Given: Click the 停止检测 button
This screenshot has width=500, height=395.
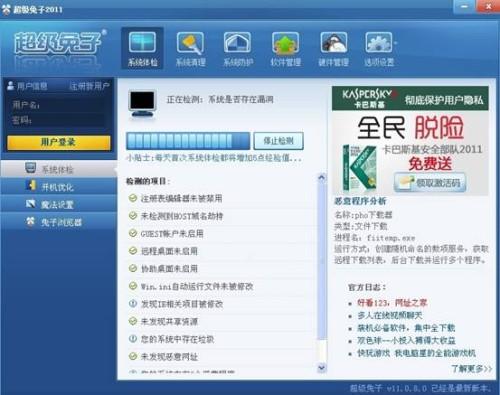Looking at the screenshot, I should click(x=278, y=141).
